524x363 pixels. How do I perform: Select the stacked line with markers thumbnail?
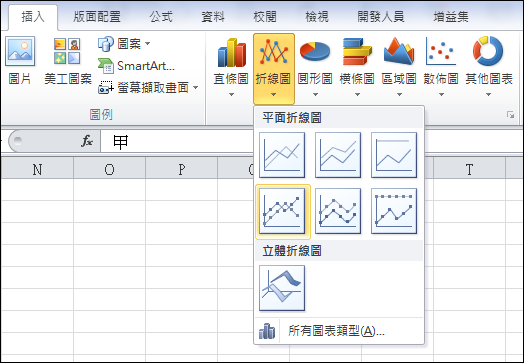[x=338, y=211]
